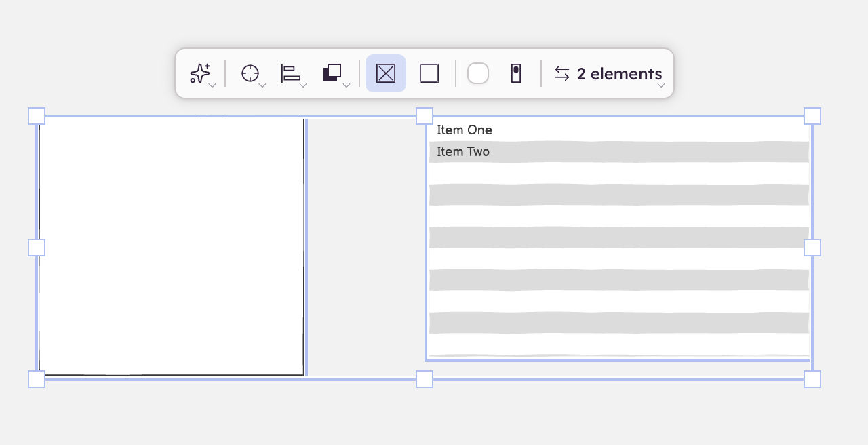This screenshot has height=445, width=868.
Task: Click the blank white rectangle element
Action: coord(171,247)
